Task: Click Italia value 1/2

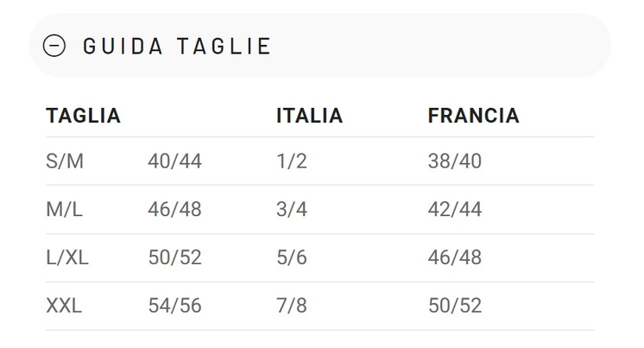Action: (291, 161)
